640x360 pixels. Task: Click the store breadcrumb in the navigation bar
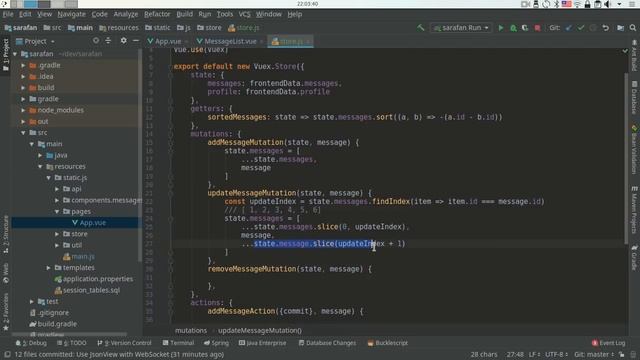pyautogui.click(x=209, y=28)
